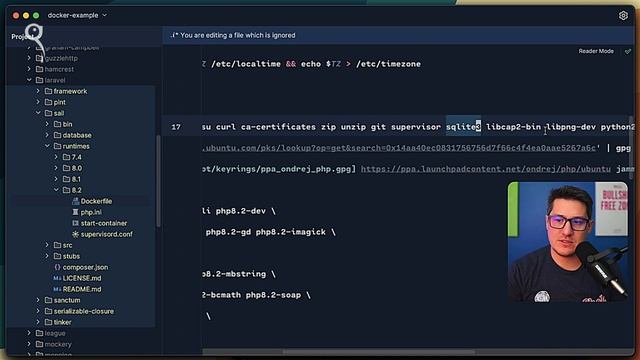
Task: Click the php.ini file icon
Action: [x=76, y=212]
